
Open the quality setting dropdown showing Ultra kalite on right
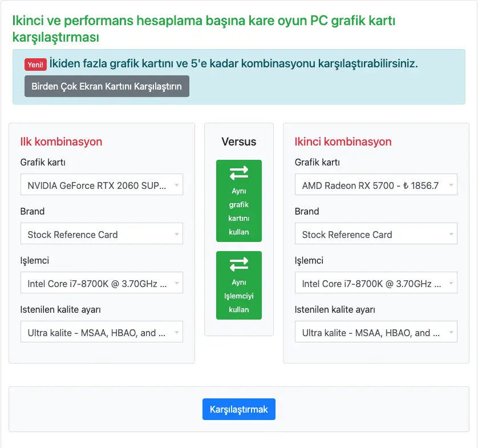tap(376, 332)
